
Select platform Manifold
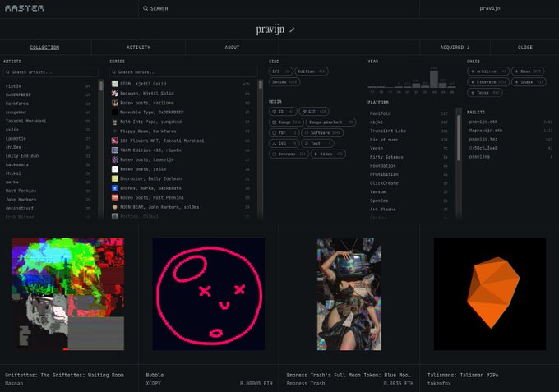(x=409, y=113)
